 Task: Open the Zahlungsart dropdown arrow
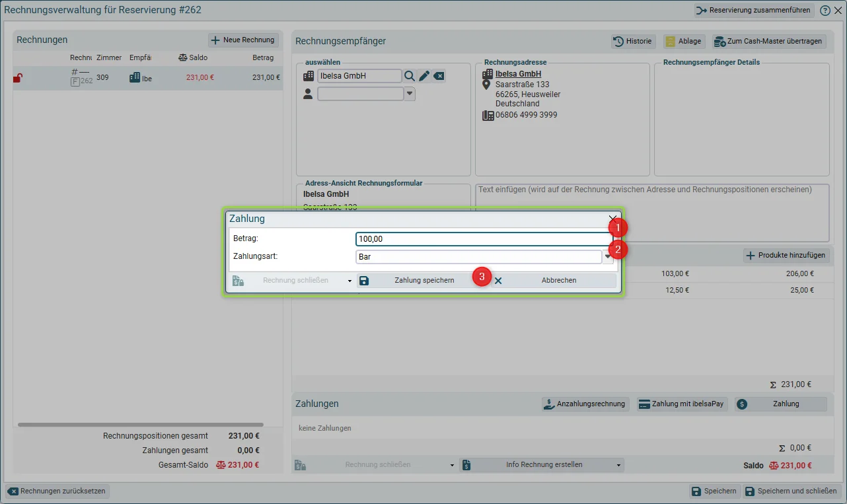click(x=608, y=257)
